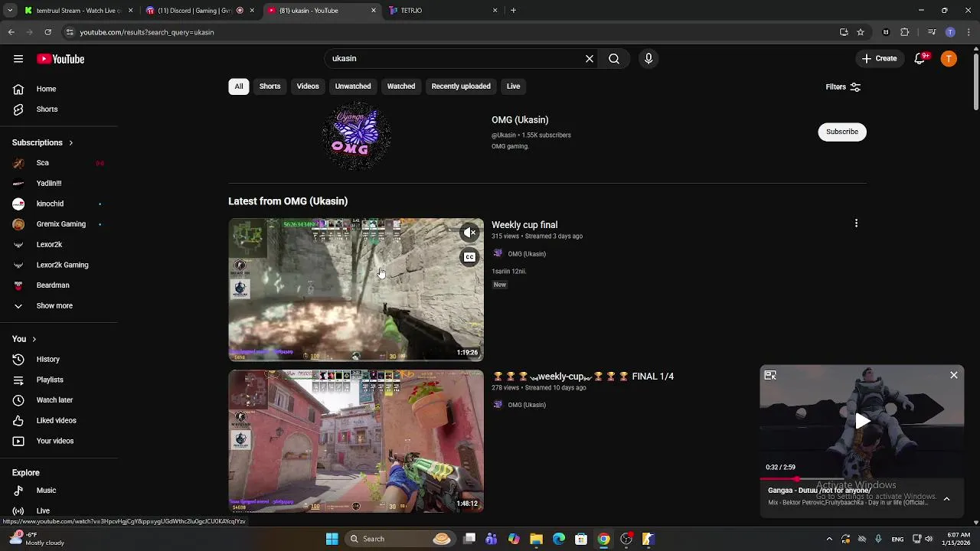Open the Filters panel

pyautogui.click(x=843, y=87)
